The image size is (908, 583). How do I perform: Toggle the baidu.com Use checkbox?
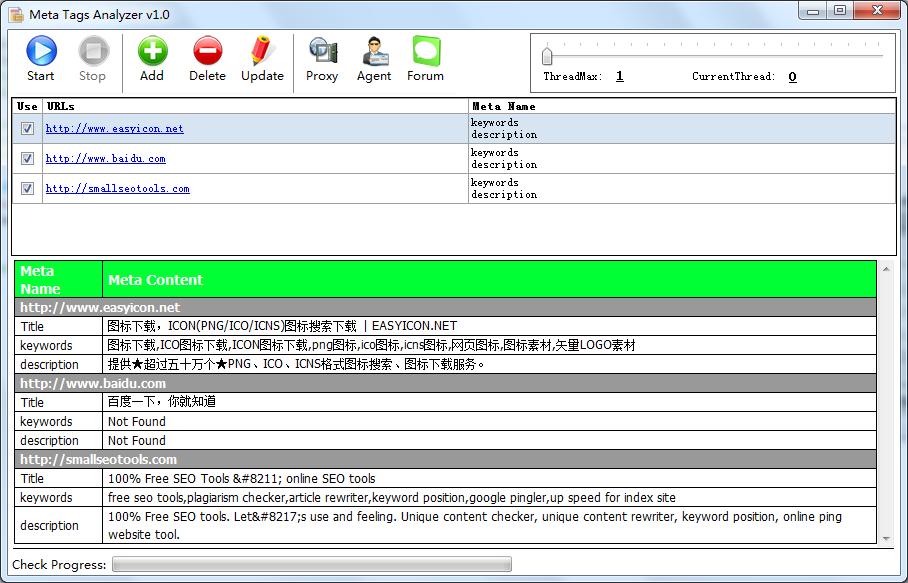coord(27,158)
